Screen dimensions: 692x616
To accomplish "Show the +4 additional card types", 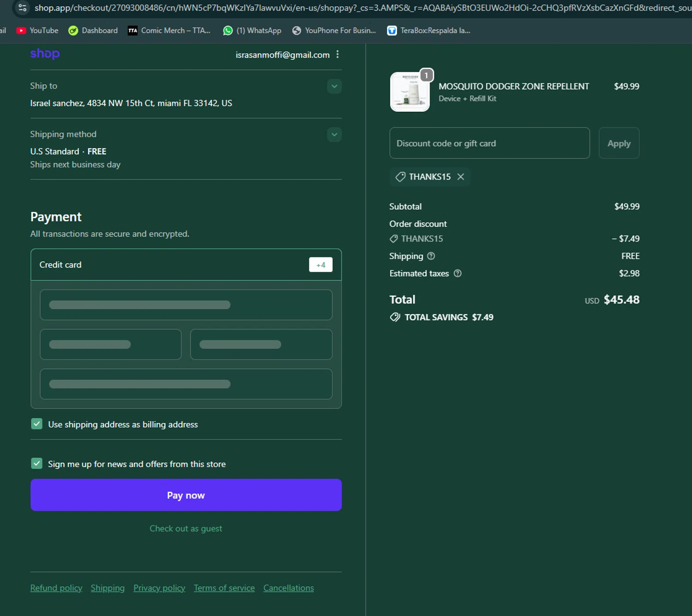I will (x=321, y=265).
